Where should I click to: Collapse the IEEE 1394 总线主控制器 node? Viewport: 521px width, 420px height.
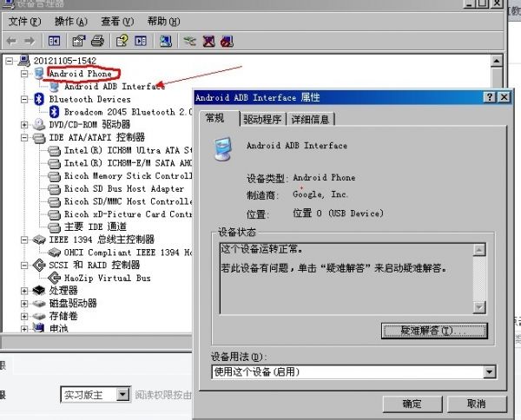(24, 240)
